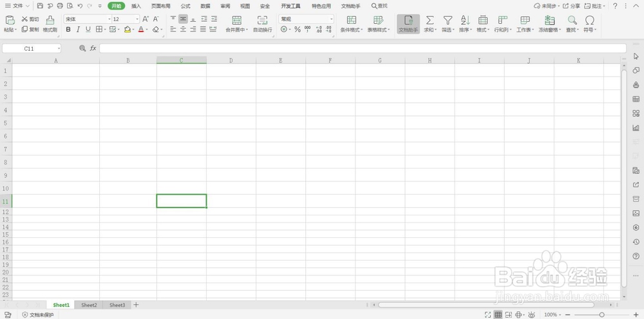This screenshot has height=319, width=644.
Task: Toggle Bold formatting
Action: (x=68, y=30)
